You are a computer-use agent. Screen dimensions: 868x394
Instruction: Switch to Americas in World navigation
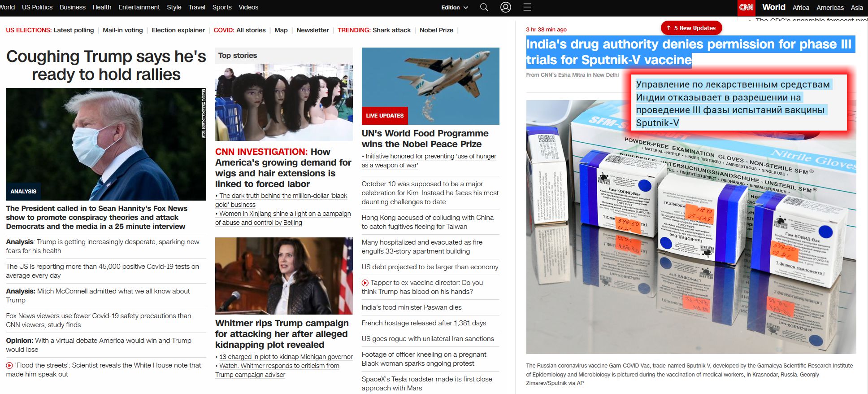coord(830,8)
